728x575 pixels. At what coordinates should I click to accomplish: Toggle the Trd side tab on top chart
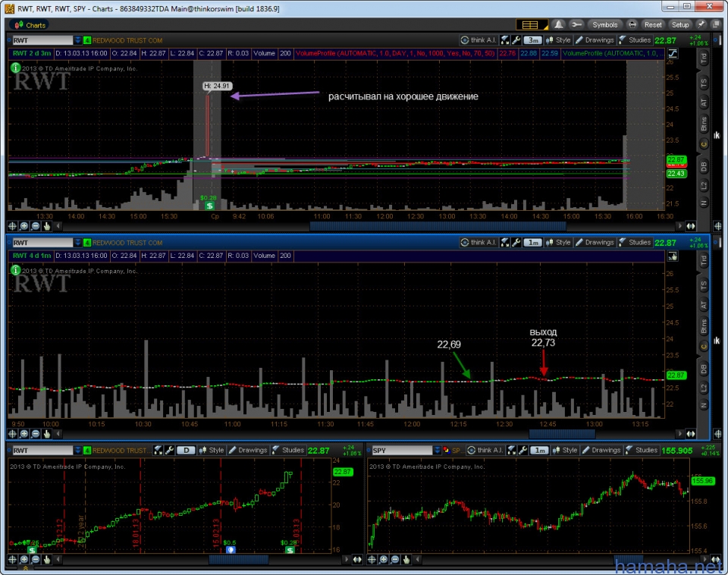pos(704,58)
